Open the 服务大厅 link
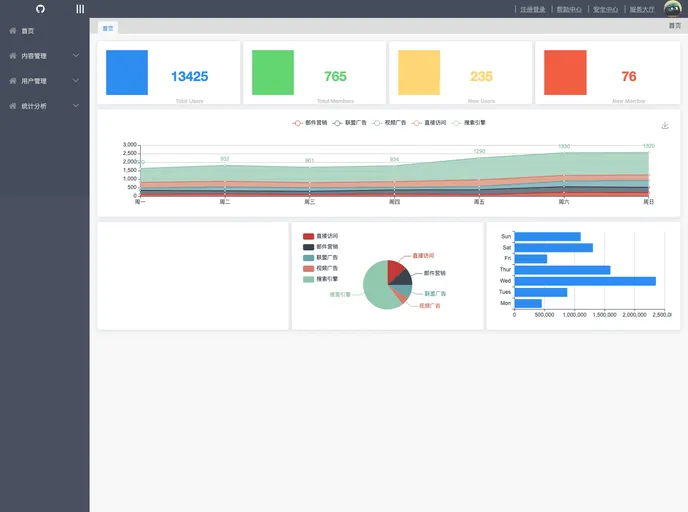 642,9
